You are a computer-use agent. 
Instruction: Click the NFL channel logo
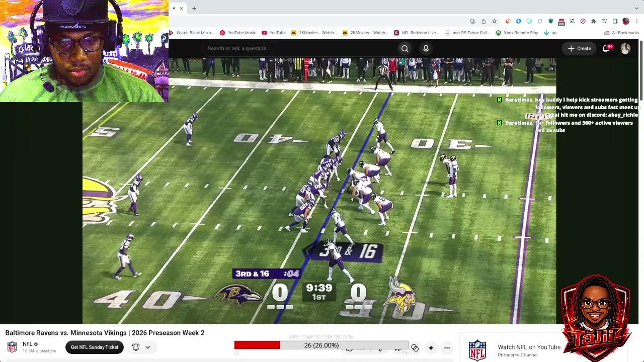tap(12, 347)
